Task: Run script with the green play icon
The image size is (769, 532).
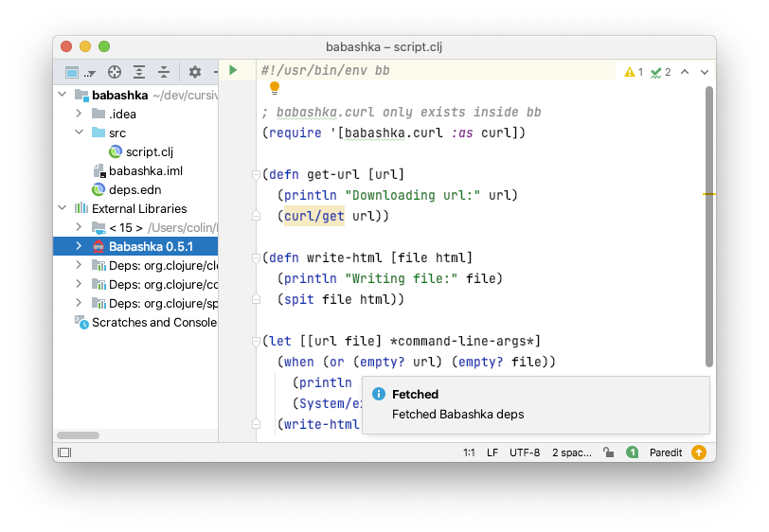Action: coord(233,70)
